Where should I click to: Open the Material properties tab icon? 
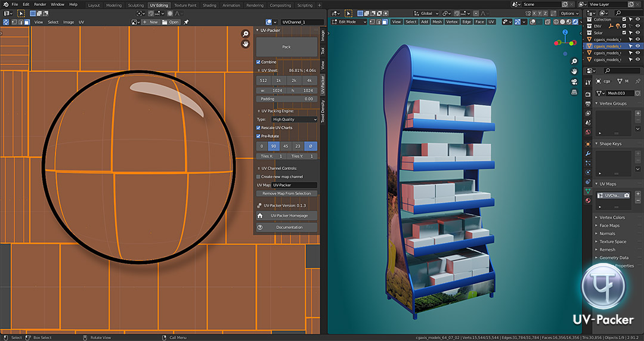click(x=588, y=200)
